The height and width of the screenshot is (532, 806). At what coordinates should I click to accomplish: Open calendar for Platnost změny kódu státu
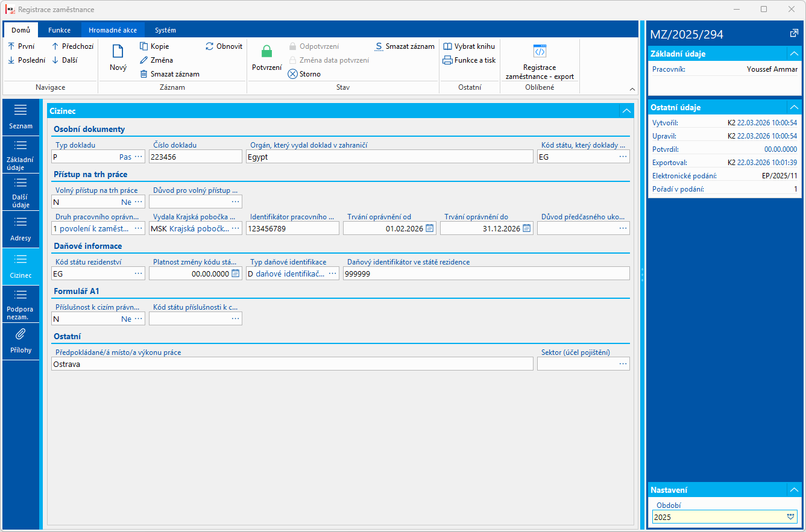coord(235,274)
